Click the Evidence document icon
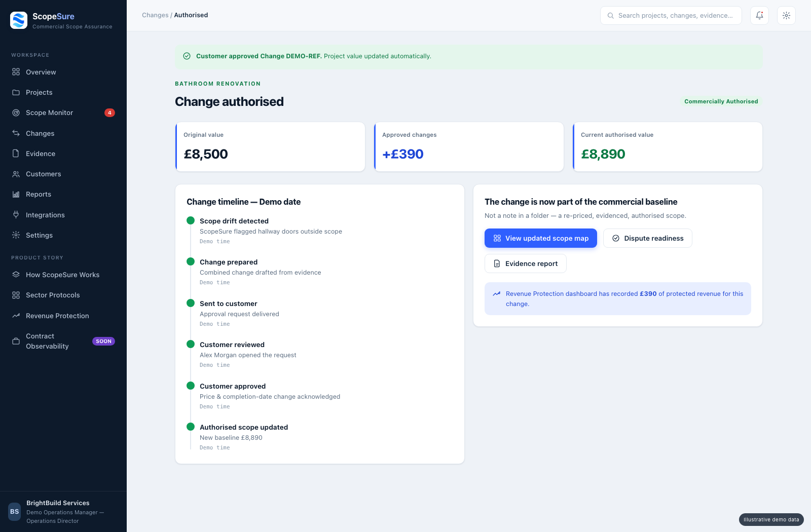The image size is (811, 532). click(16, 154)
